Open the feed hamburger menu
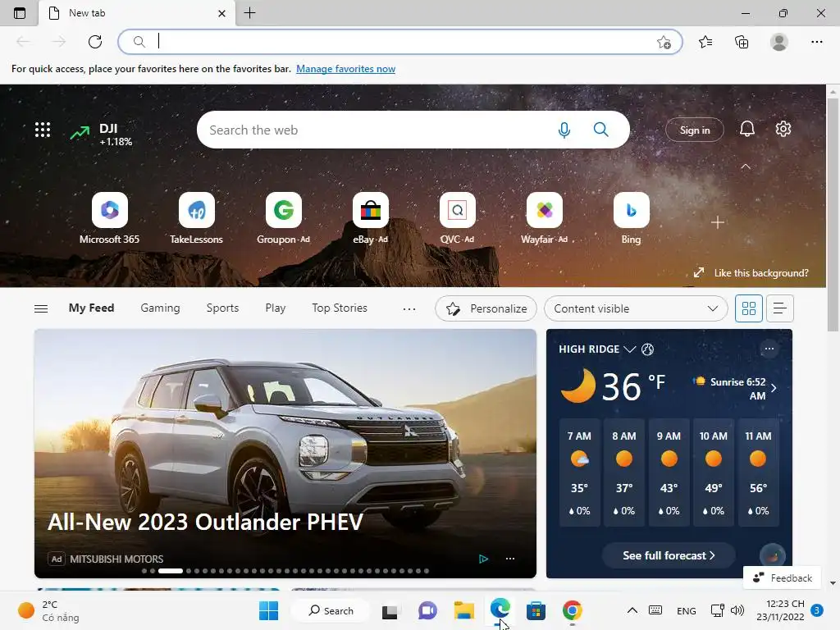 coord(41,308)
